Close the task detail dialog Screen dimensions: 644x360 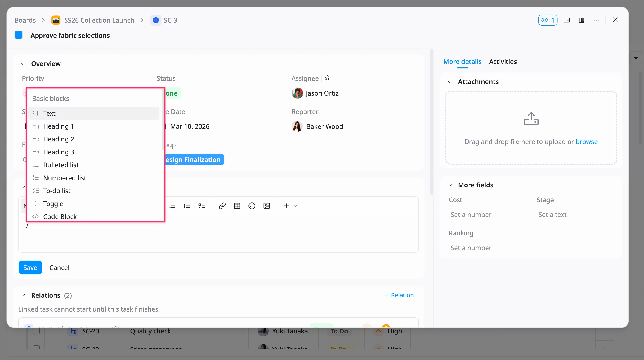(615, 20)
